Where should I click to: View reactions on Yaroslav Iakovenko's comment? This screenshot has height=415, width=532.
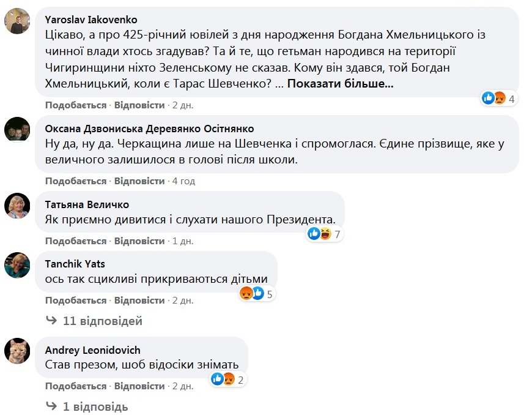499,98
